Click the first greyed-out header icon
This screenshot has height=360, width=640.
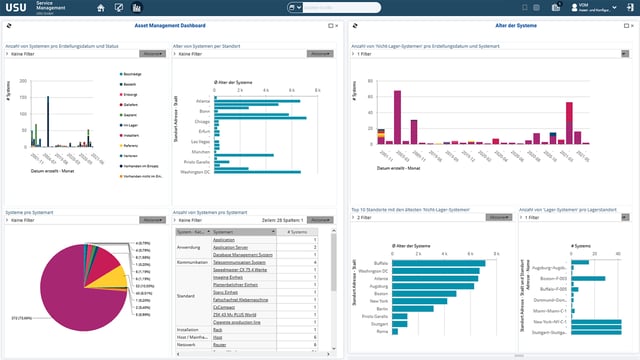pos(525,7)
